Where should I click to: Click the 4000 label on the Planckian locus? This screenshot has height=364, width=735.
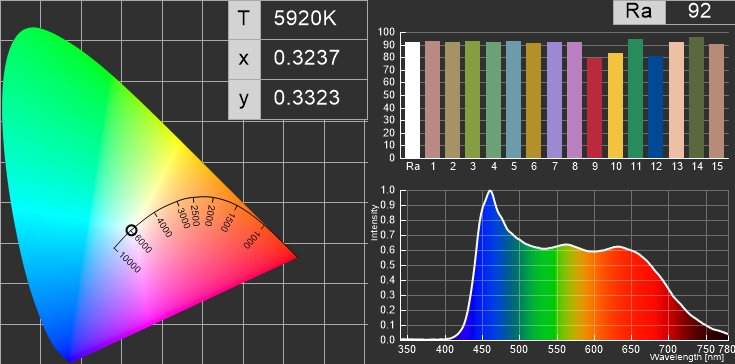click(164, 227)
